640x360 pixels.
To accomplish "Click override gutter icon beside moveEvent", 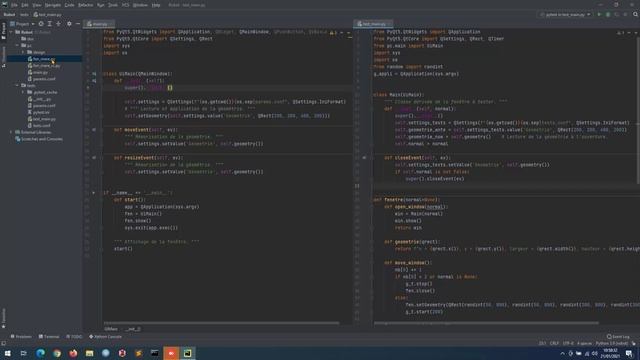I will [x=94, y=130].
